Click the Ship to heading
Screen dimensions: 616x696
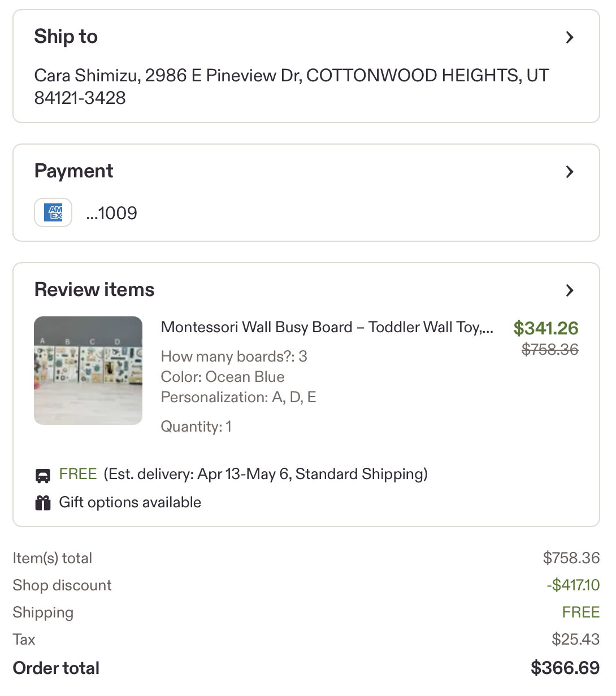(66, 37)
